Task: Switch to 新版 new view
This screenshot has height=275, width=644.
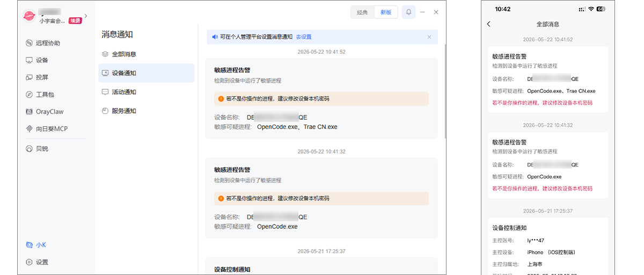Action: tap(386, 12)
